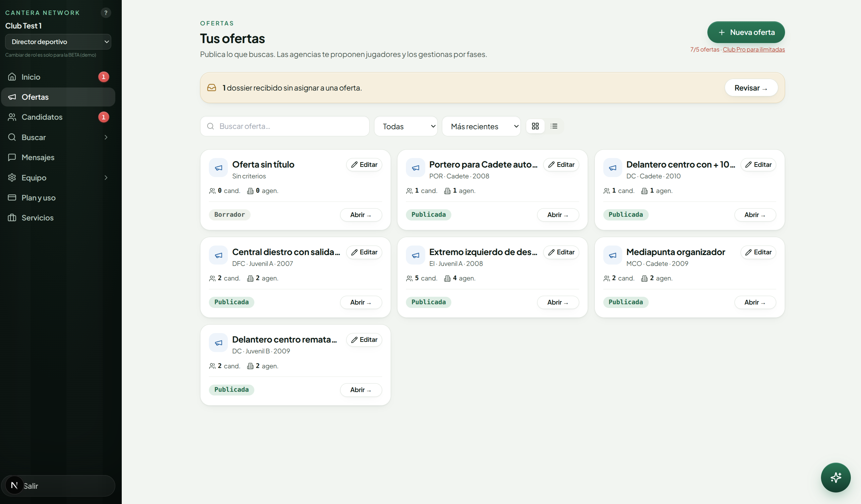Expand the Buscar sidebar chevron

106,137
